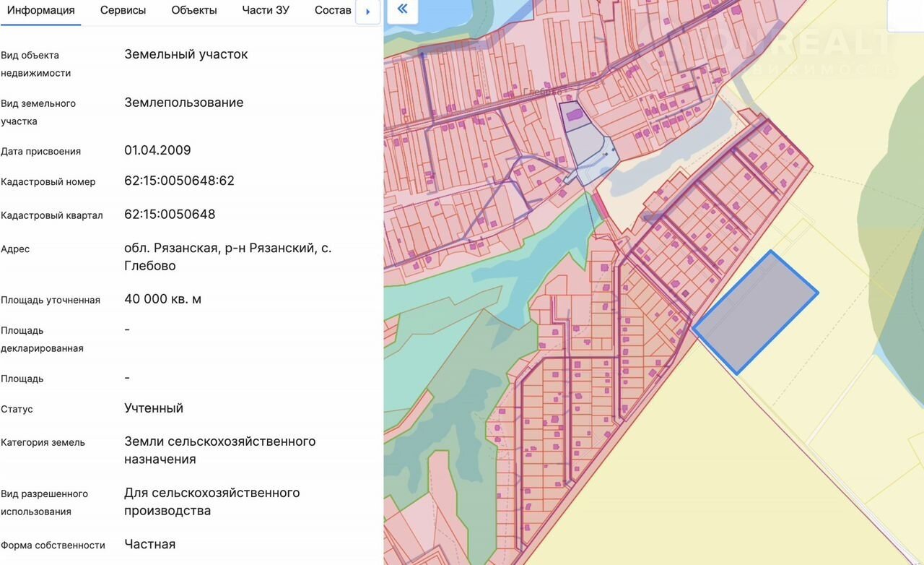Go to the Состав tab
This screenshot has width=924, height=565.
[333, 10]
